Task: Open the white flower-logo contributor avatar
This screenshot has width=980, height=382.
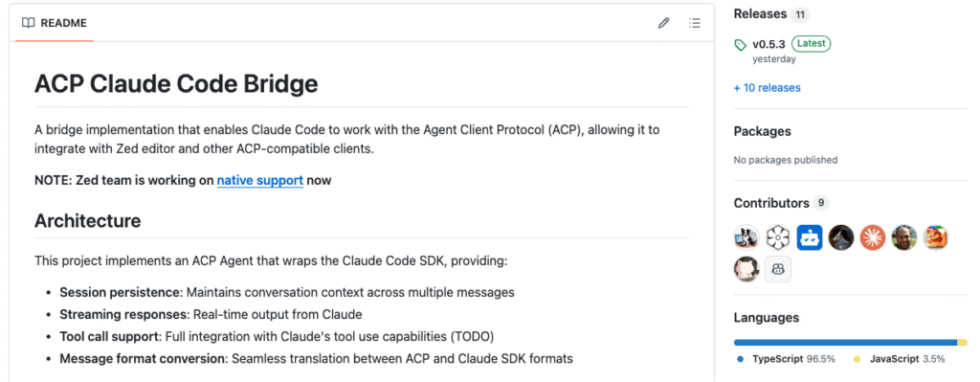Action: tap(778, 237)
